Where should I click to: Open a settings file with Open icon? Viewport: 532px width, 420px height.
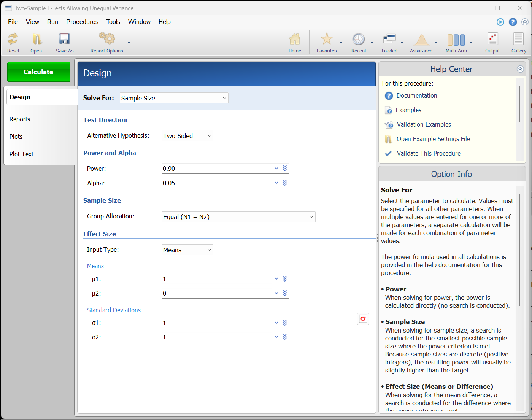click(36, 39)
